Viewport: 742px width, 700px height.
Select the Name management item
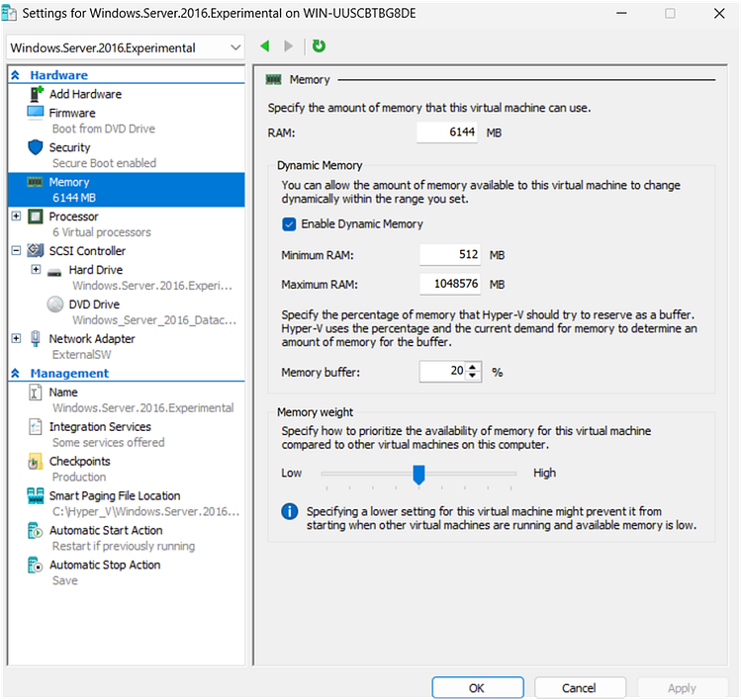point(63,393)
